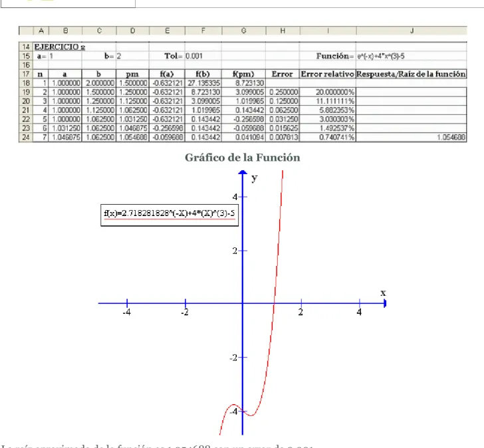Click cell with value 27.135335

203,83
